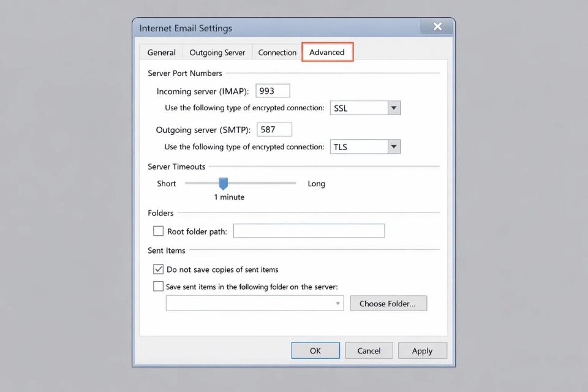Open the Outgoing Server tab
588x392 pixels.
pyautogui.click(x=217, y=52)
